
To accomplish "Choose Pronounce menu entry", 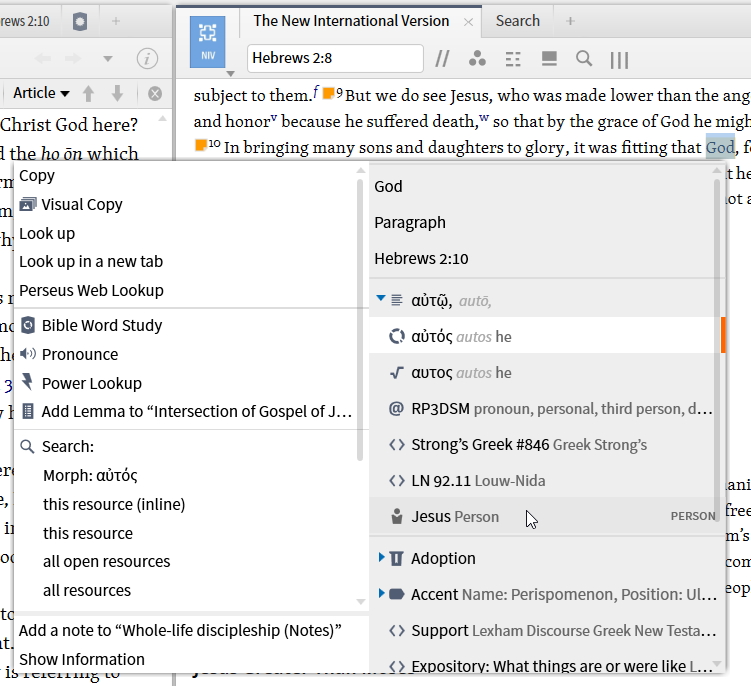I will (69, 354).
